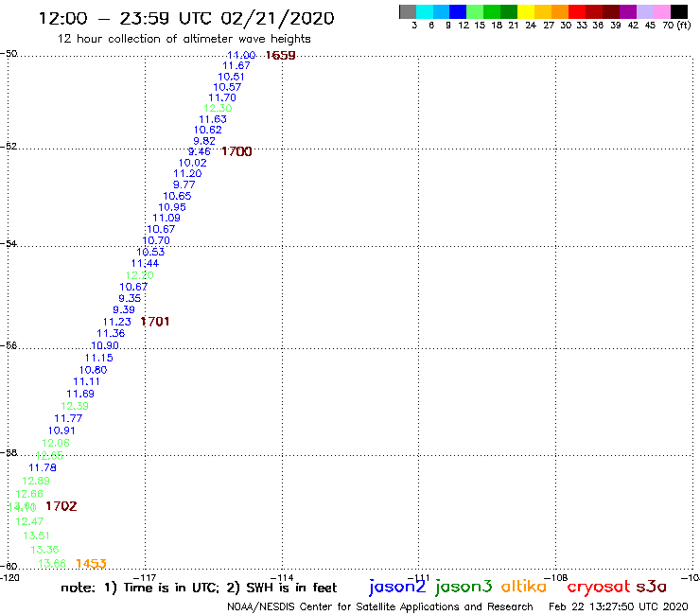Click the wave height value 11.20
The image size is (700, 615).
187,174
